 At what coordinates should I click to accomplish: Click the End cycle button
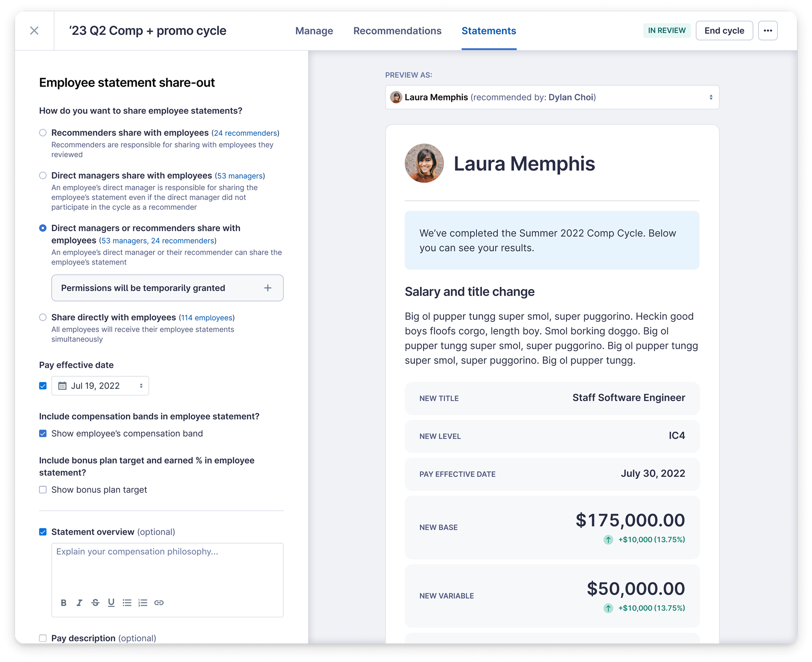click(x=724, y=31)
